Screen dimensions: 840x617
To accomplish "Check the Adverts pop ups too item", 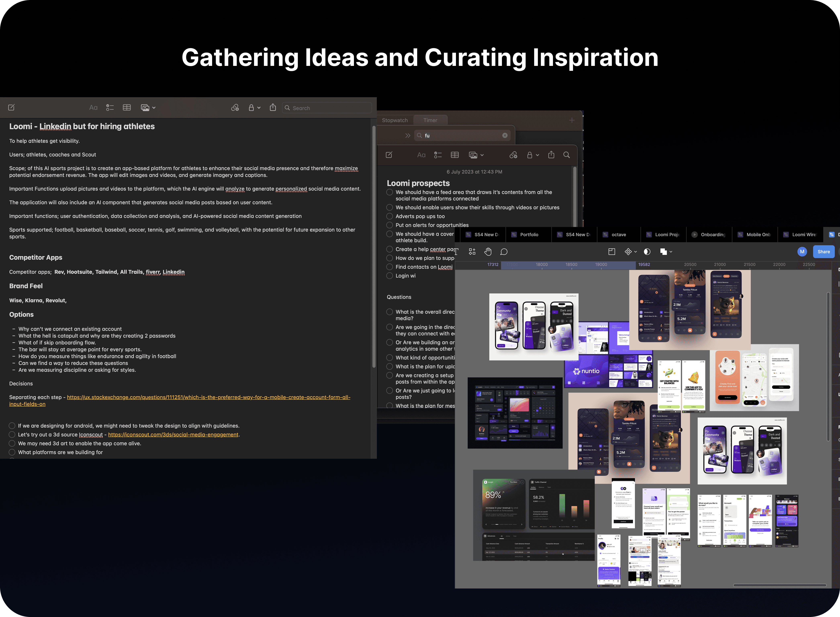I will pyautogui.click(x=389, y=216).
